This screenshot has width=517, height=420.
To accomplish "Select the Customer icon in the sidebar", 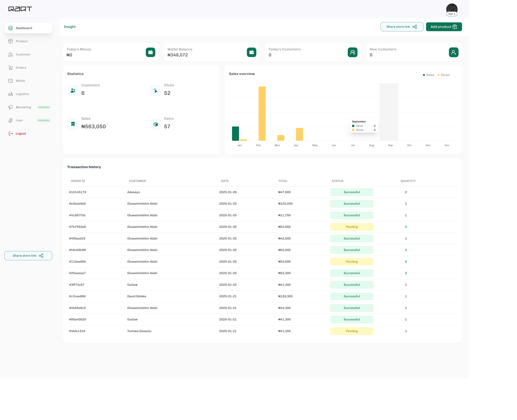I will (x=11, y=55).
